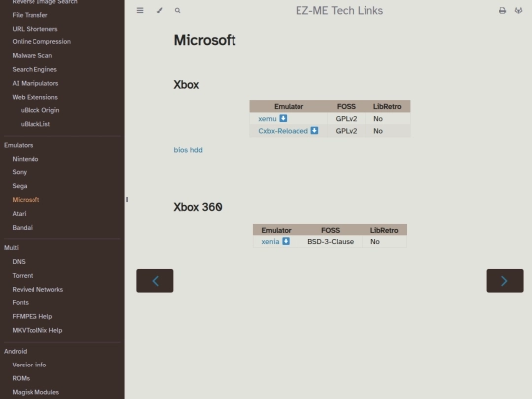Viewport: 532px width, 399px height.
Task: Open Atari emulators page
Action: tap(19, 214)
